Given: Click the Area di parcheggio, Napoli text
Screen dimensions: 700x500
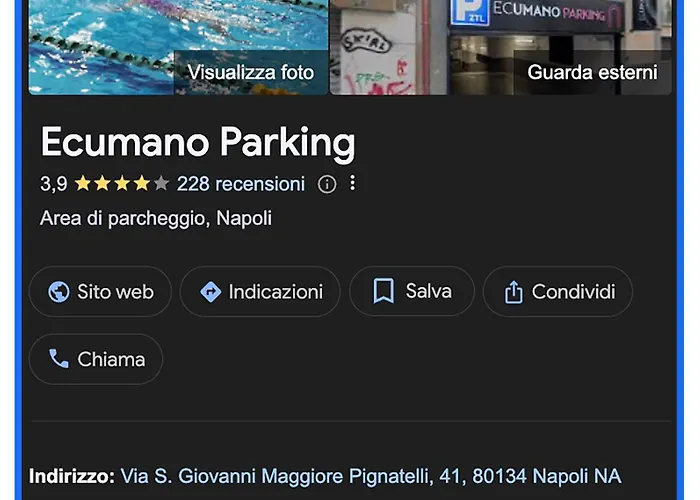Looking at the screenshot, I should 155,219.
